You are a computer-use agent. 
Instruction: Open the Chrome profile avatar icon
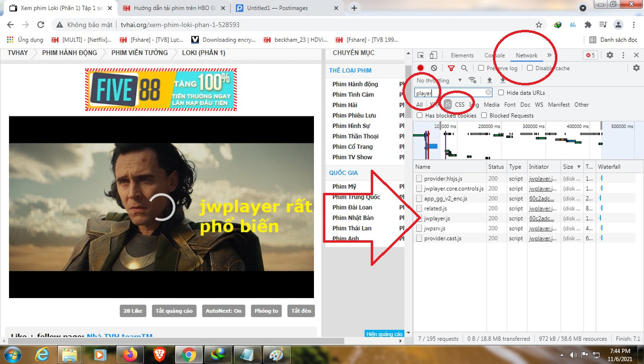tap(619, 25)
